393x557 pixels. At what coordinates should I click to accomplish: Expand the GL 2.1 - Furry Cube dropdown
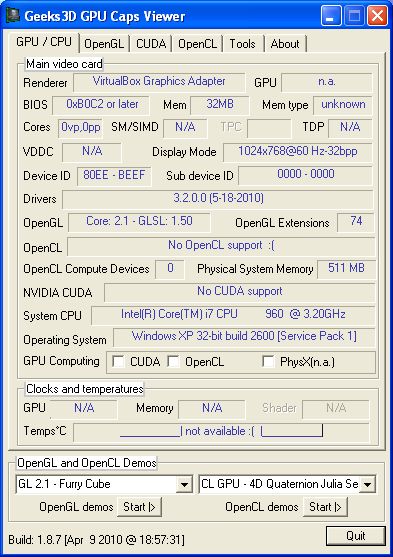coord(184,484)
